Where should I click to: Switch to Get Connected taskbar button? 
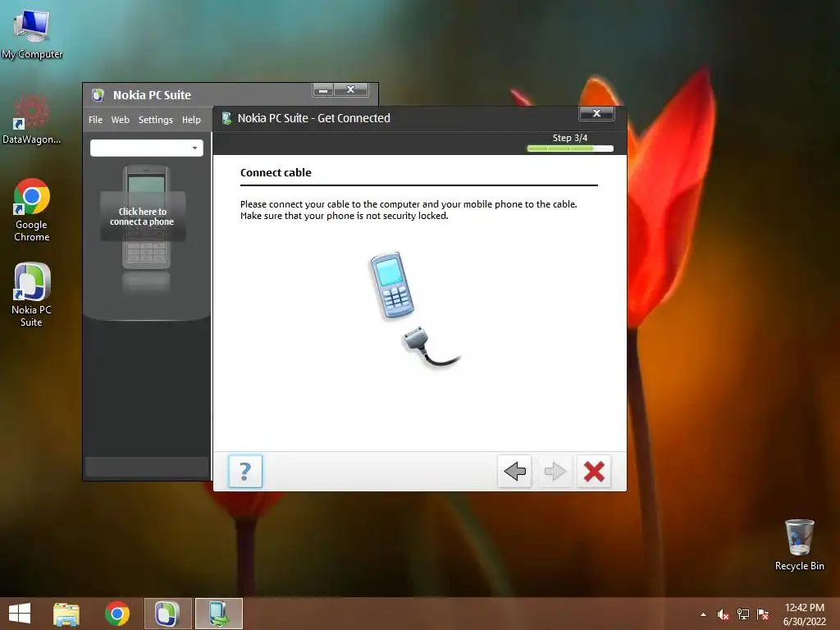tap(218, 614)
